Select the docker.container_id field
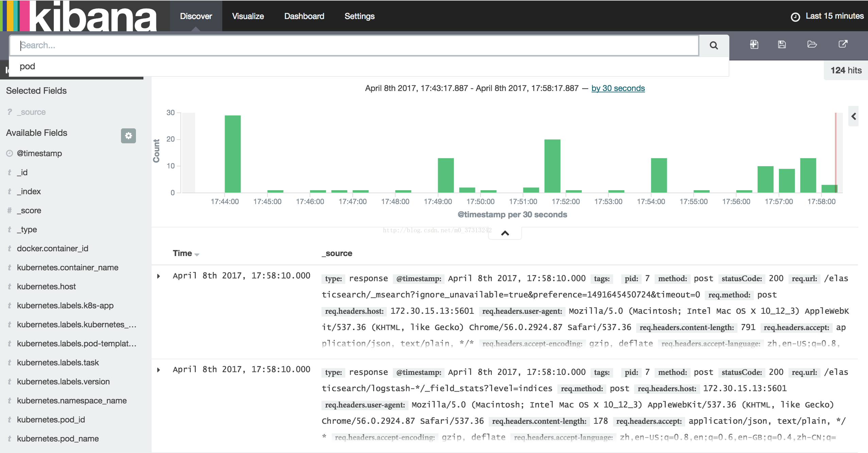This screenshot has height=453, width=868. tap(53, 249)
